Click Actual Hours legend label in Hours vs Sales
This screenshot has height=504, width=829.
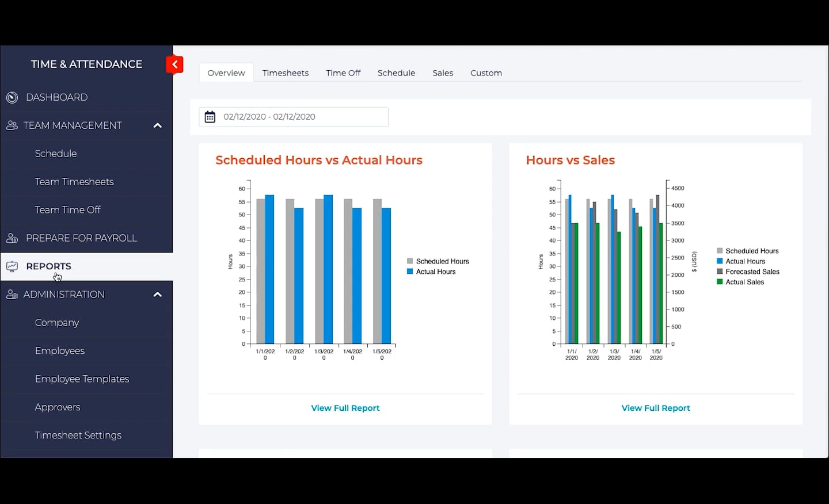click(x=745, y=261)
